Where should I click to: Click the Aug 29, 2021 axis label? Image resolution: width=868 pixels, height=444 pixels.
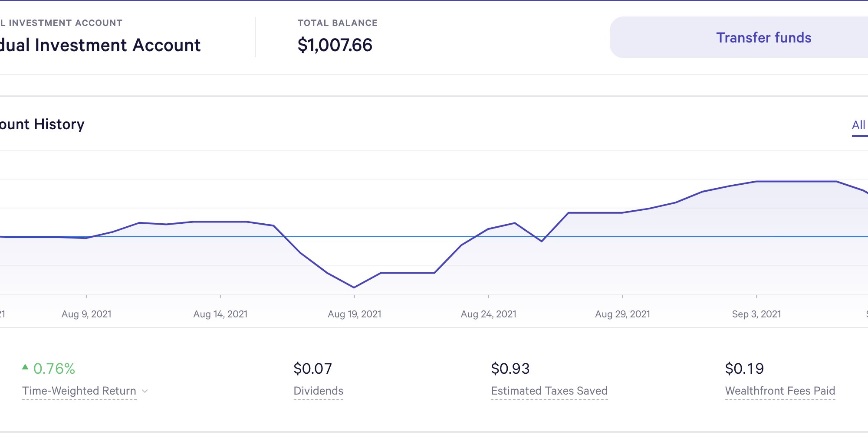622,314
